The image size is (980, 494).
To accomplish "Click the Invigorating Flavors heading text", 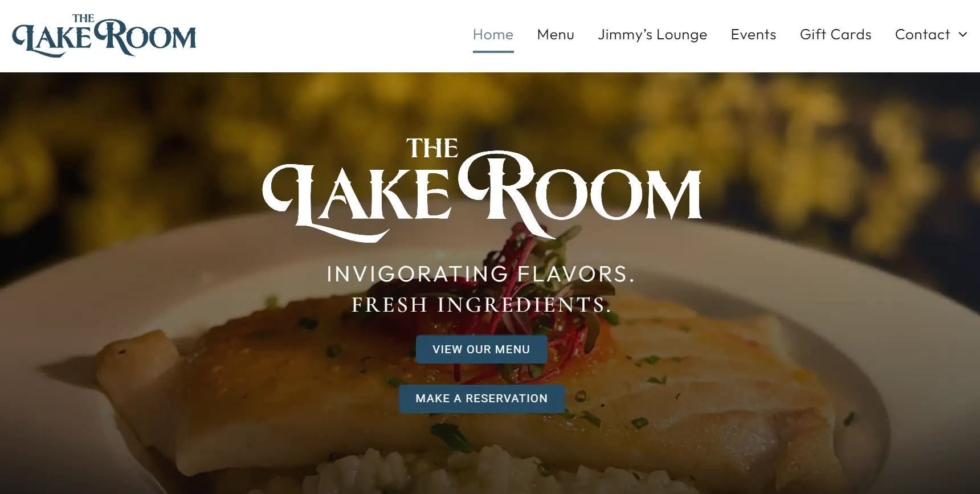I will pyautogui.click(x=480, y=274).
